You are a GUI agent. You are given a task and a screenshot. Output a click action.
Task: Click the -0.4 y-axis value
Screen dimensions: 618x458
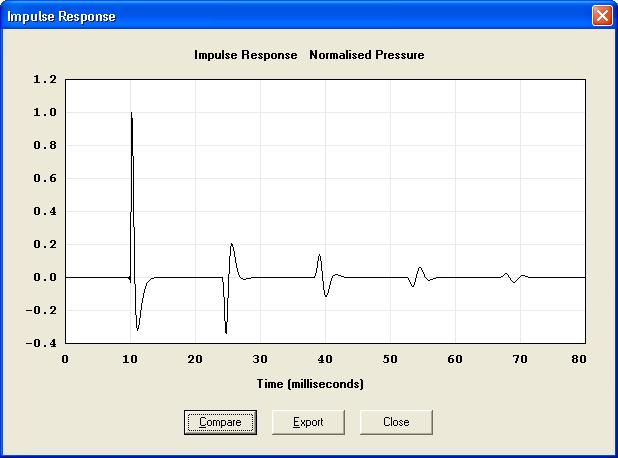coord(41,343)
